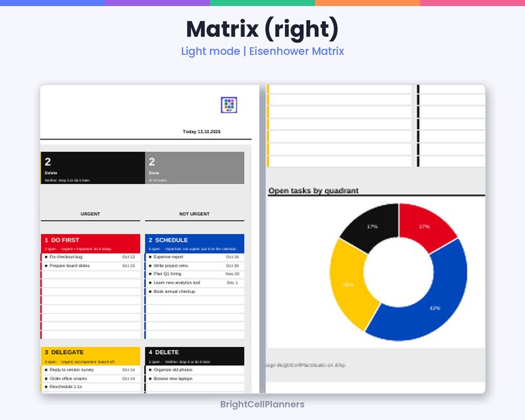This screenshot has height=420, width=525.
Task: Click the Oct 15 due date
Action: pos(128,266)
